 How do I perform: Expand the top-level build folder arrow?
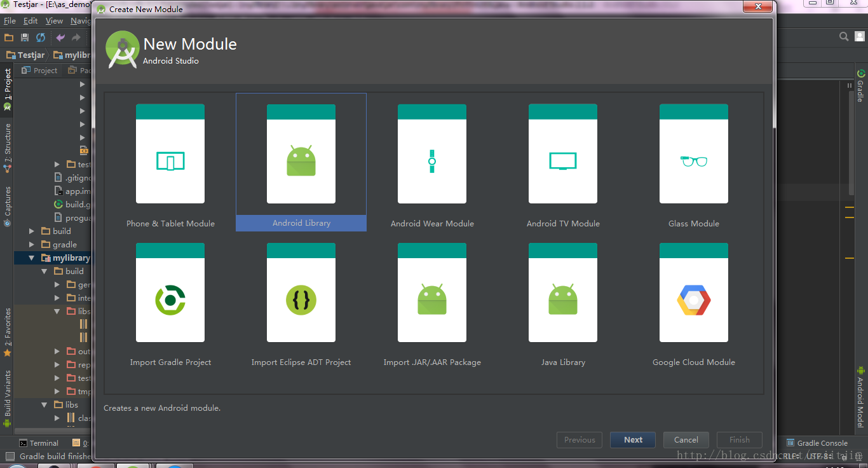click(32, 231)
